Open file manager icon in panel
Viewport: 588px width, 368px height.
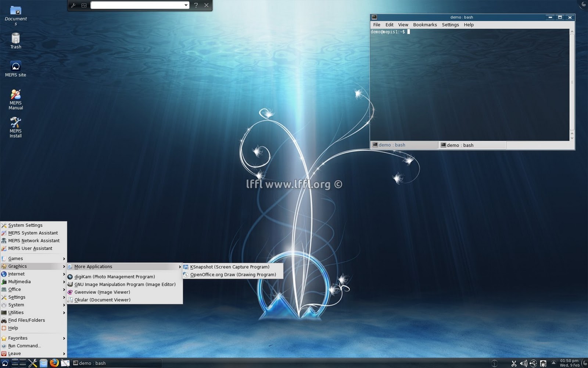coord(43,363)
